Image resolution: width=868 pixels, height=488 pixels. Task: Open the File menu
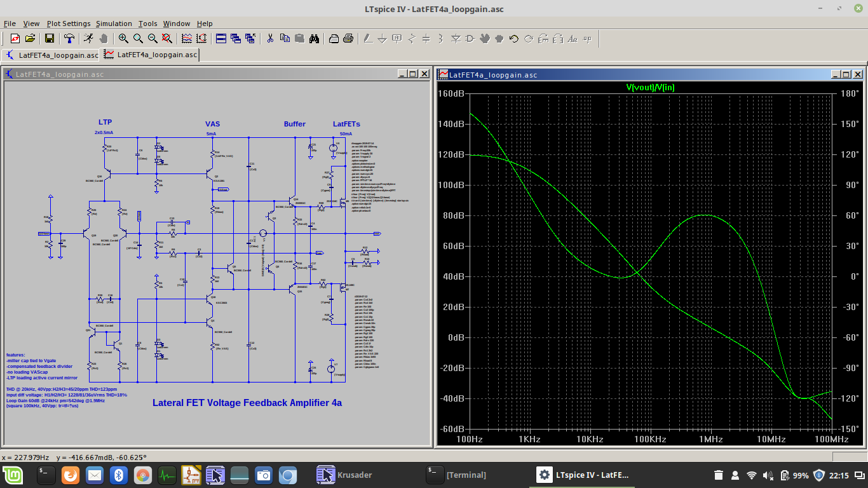(10, 24)
